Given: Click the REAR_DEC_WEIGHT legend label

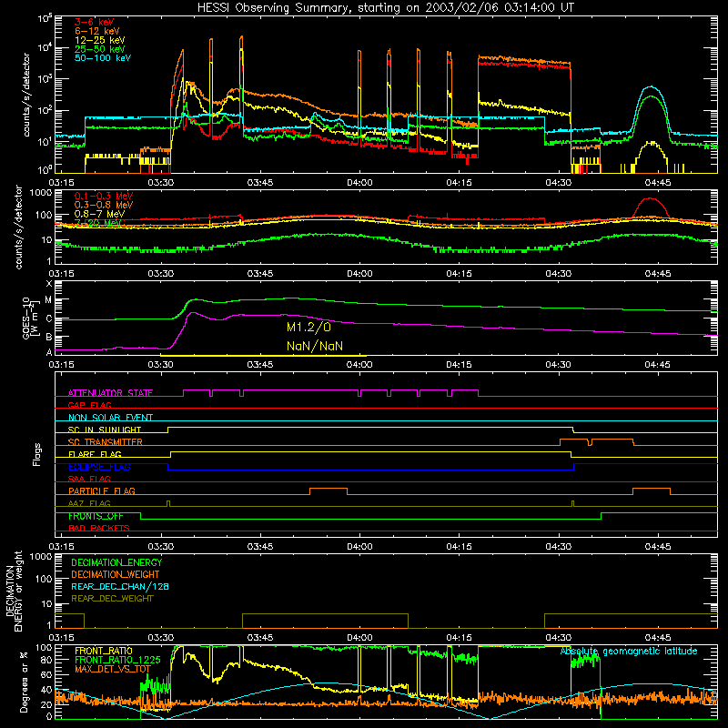Looking at the screenshot, I should [x=112, y=599].
